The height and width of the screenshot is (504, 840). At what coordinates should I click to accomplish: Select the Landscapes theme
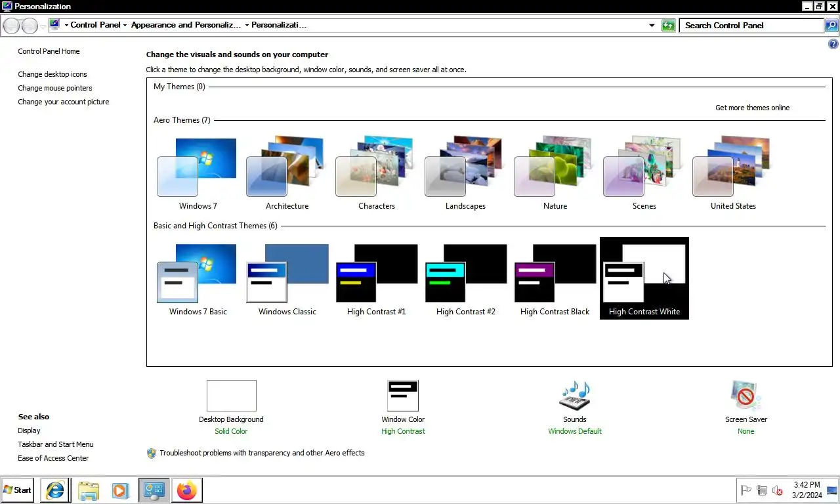click(x=465, y=173)
